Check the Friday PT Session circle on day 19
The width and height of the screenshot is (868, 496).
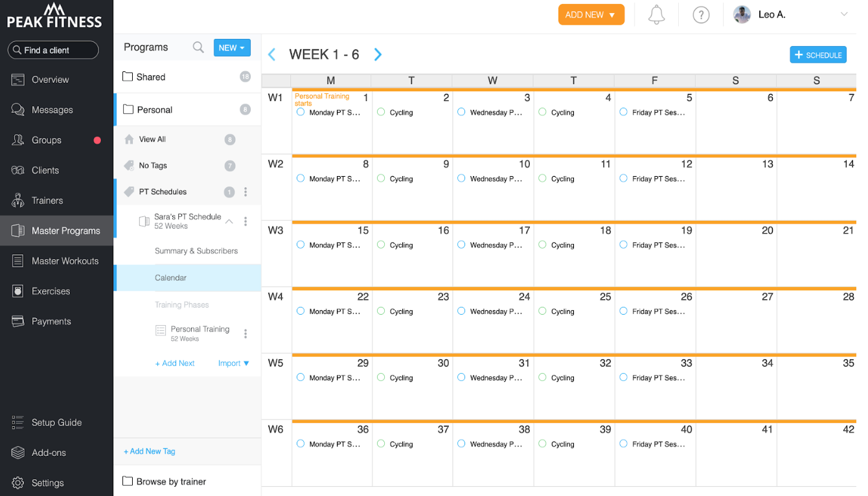623,245
